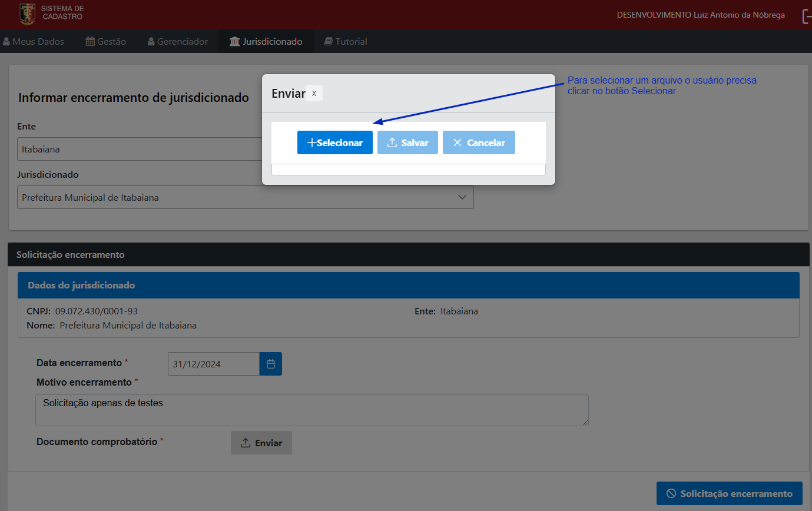Click the Sistema de Cadastro logo crest
The height and width of the screenshot is (511, 812).
[27, 14]
